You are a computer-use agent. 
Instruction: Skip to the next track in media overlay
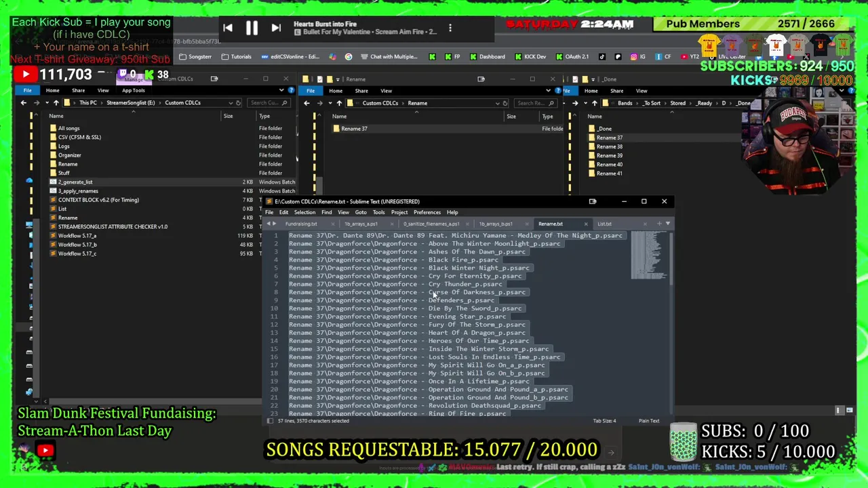(276, 28)
